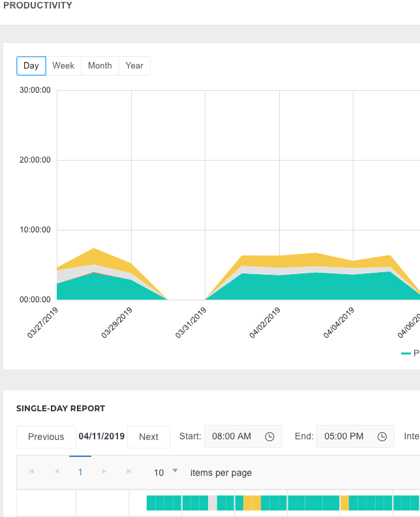Switch chart to Year view
Image resolution: width=420 pixels, height=517 pixels.
[x=134, y=66]
